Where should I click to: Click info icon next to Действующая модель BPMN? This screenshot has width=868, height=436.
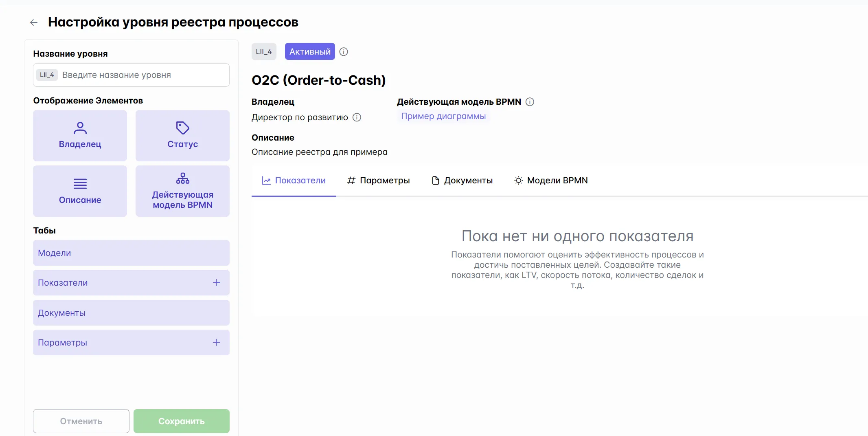tap(530, 102)
